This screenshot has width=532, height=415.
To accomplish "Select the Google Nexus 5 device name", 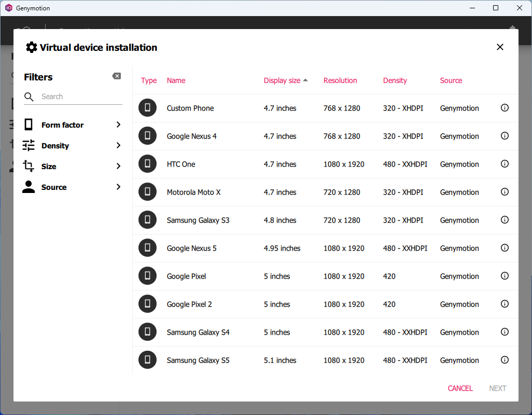I will click(191, 248).
